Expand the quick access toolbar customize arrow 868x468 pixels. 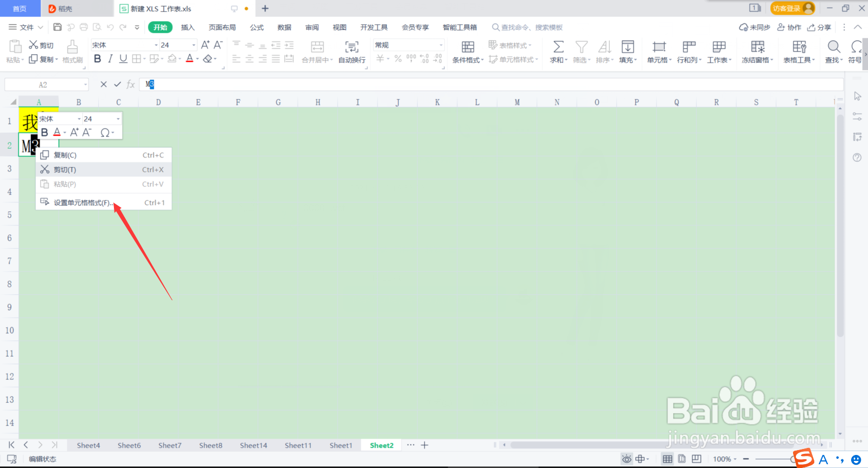click(x=137, y=27)
